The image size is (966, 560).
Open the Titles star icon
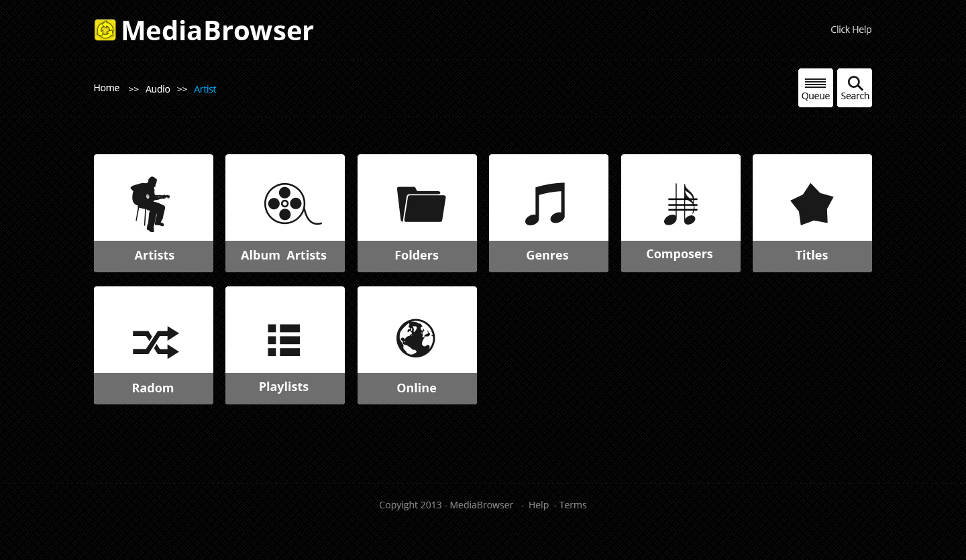coord(812,204)
